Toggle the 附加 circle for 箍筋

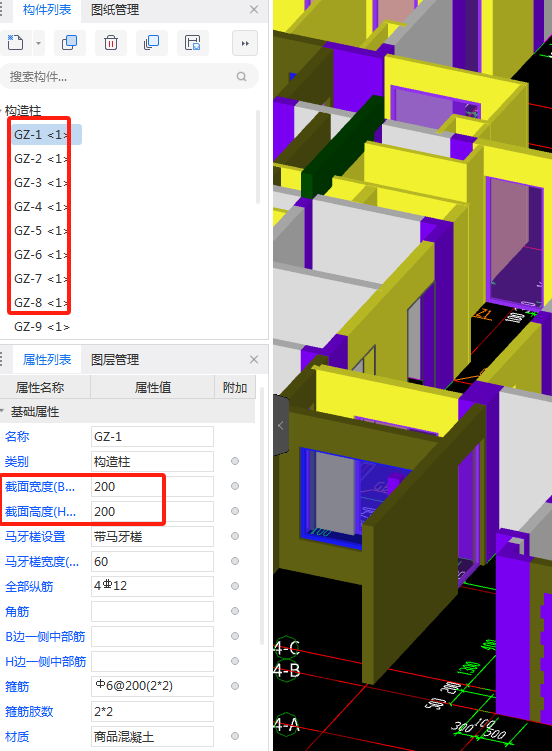coord(235,686)
